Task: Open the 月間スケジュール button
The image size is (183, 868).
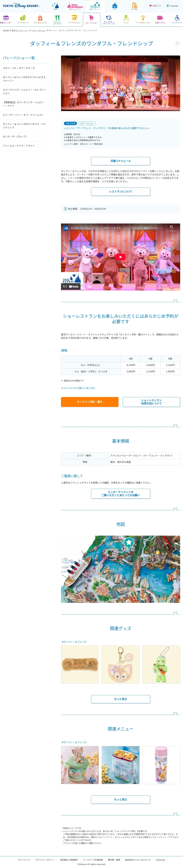Action: [120, 161]
